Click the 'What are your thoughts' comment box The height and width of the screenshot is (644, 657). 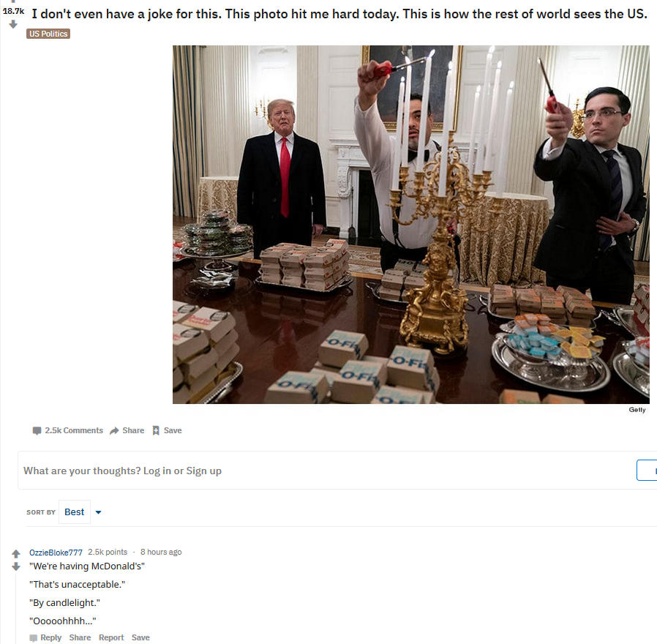click(327, 470)
